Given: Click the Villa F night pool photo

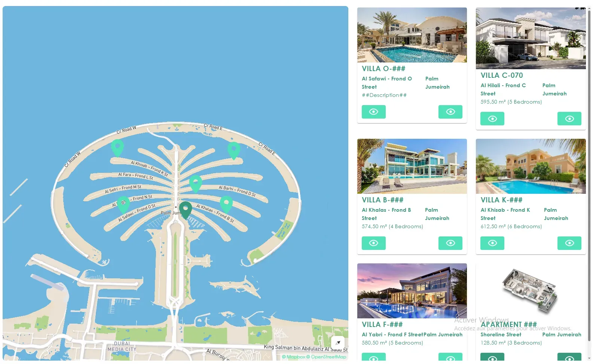Looking at the screenshot, I should click(412, 291).
